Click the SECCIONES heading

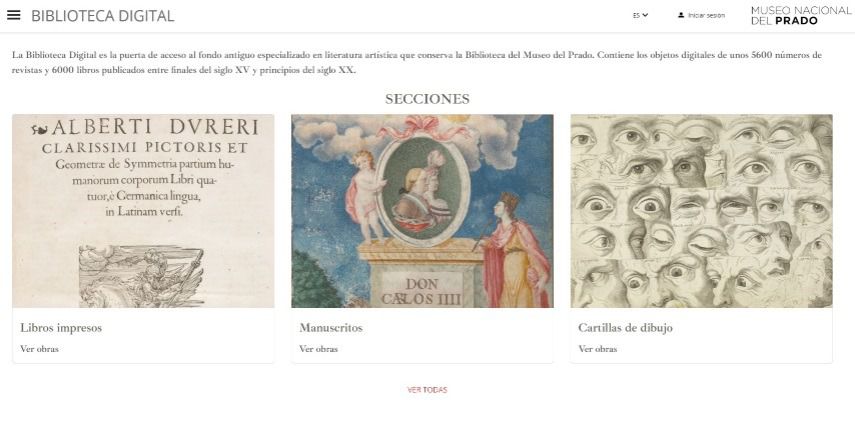427,99
